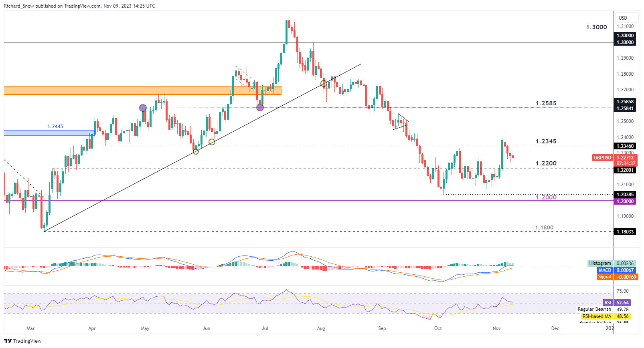644x348 pixels.
Task: Click the MACD indicator value label
Action: (605, 270)
